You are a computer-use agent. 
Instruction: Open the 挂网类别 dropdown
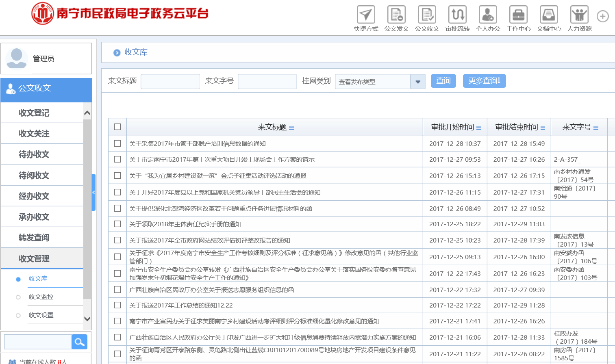click(417, 82)
